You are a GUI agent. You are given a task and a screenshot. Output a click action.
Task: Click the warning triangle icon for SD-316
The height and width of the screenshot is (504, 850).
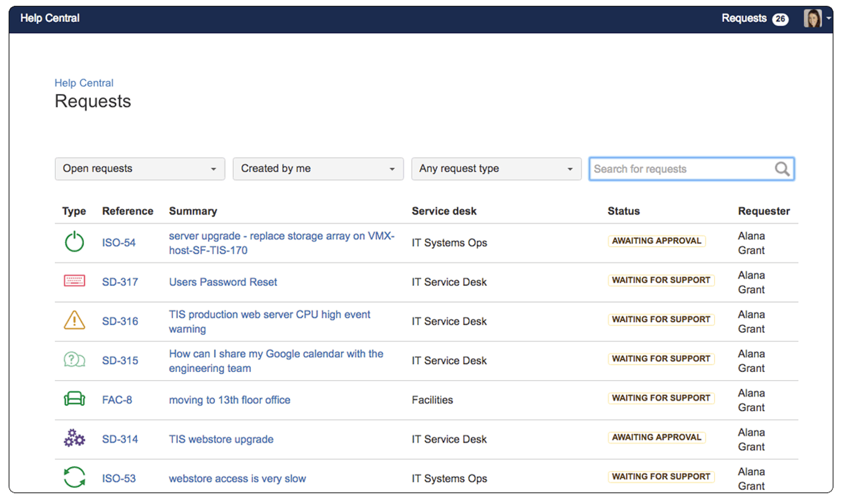coord(74,320)
